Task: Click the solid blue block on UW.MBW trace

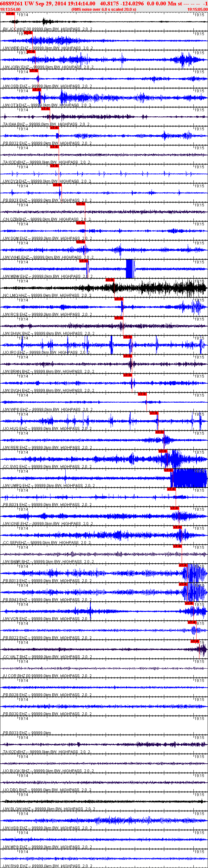Action: 129,269
